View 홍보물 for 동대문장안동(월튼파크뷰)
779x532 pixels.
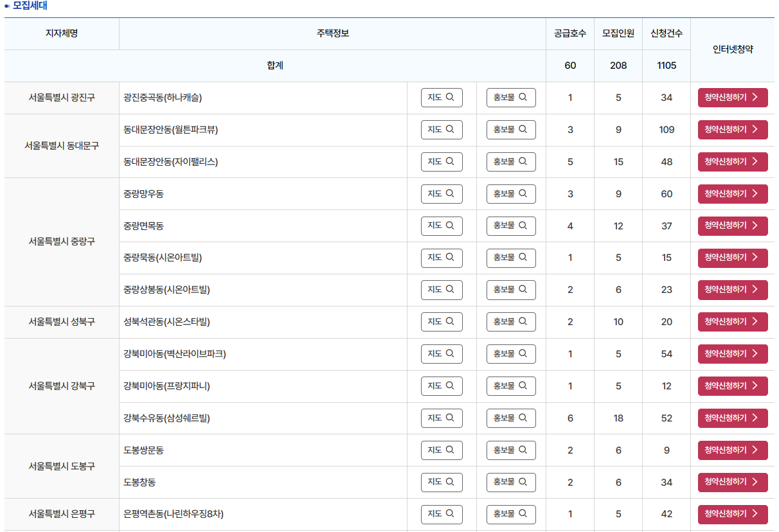(511, 130)
